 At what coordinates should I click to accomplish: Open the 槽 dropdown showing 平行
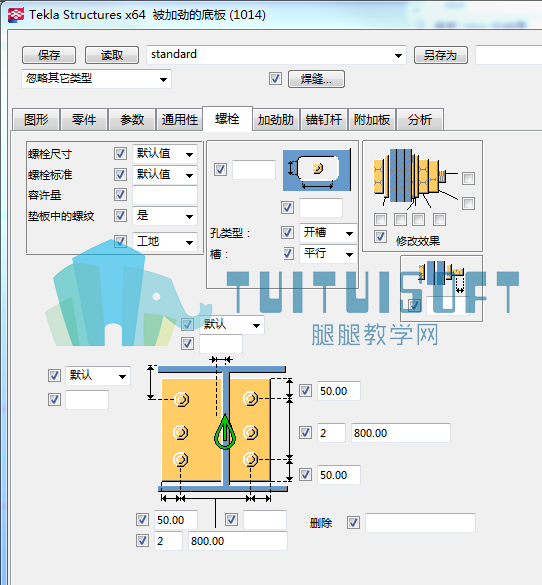pos(328,254)
